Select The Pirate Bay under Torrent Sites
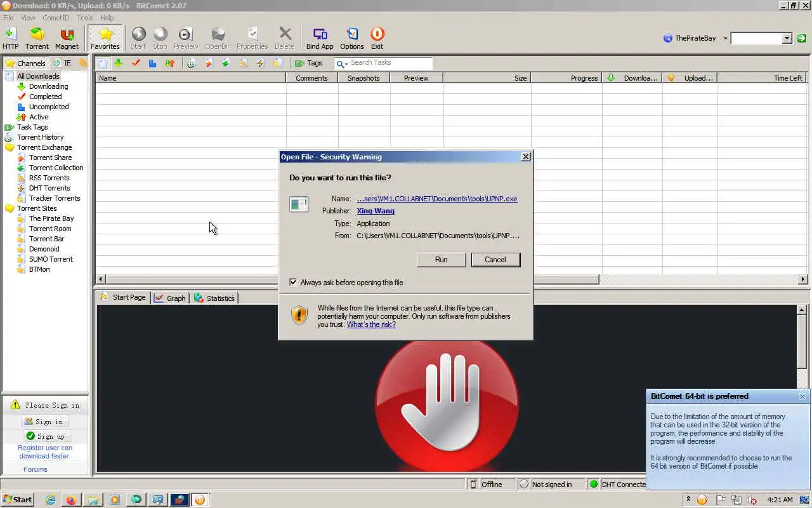Image resolution: width=812 pixels, height=508 pixels. pos(51,218)
